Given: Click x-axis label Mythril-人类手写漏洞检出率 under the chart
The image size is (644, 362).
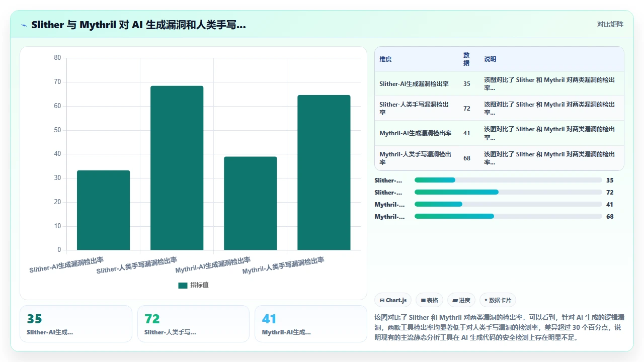Looking at the screenshot, I should click(x=283, y=265).
